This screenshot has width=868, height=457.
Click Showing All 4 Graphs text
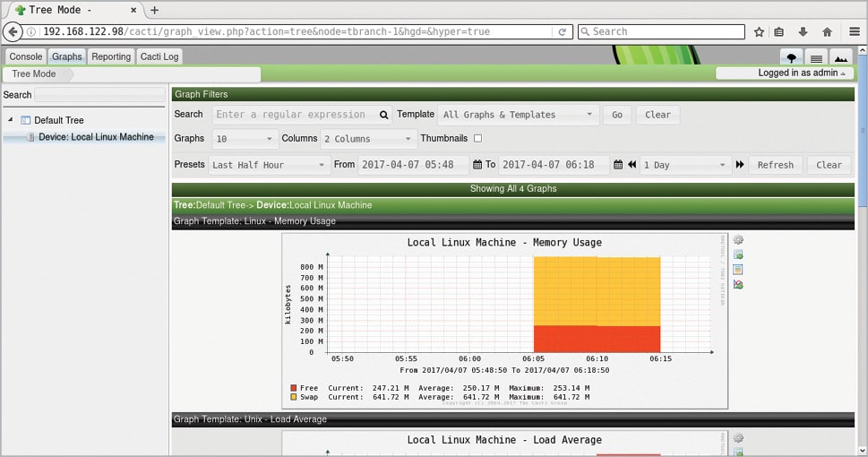pos(513,188)
